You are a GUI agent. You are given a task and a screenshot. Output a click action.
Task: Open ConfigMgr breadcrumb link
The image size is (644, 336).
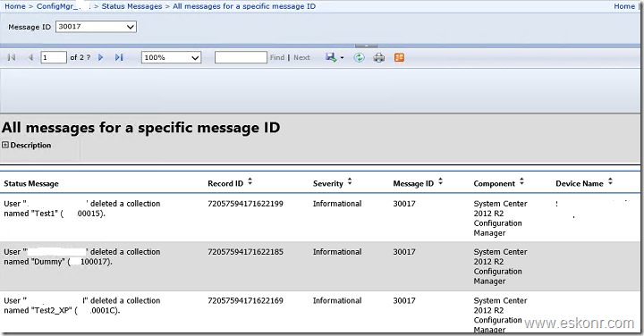pos(64,6)
